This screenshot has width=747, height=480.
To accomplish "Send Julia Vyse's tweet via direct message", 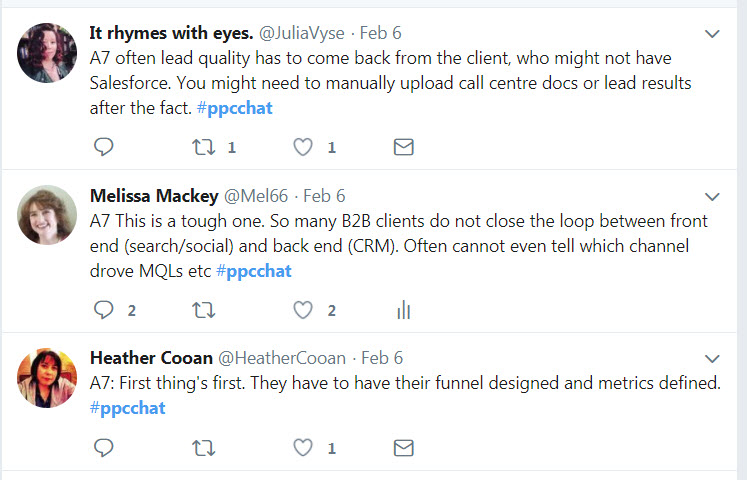I will [x=404, y=147].
